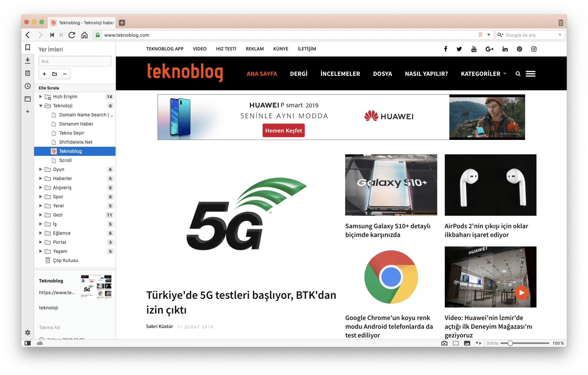Open the AirPods 2 article headline

click(x=486, y=230)
